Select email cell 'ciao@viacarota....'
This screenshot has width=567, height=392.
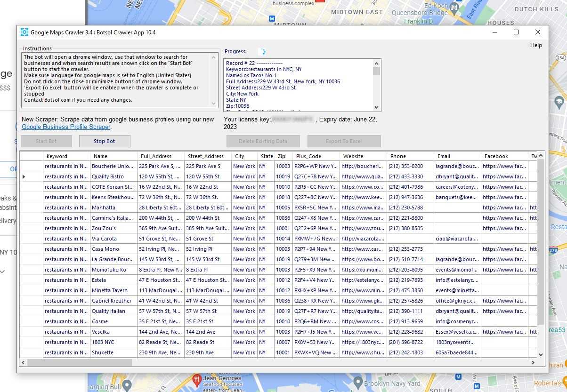[457, 239]
